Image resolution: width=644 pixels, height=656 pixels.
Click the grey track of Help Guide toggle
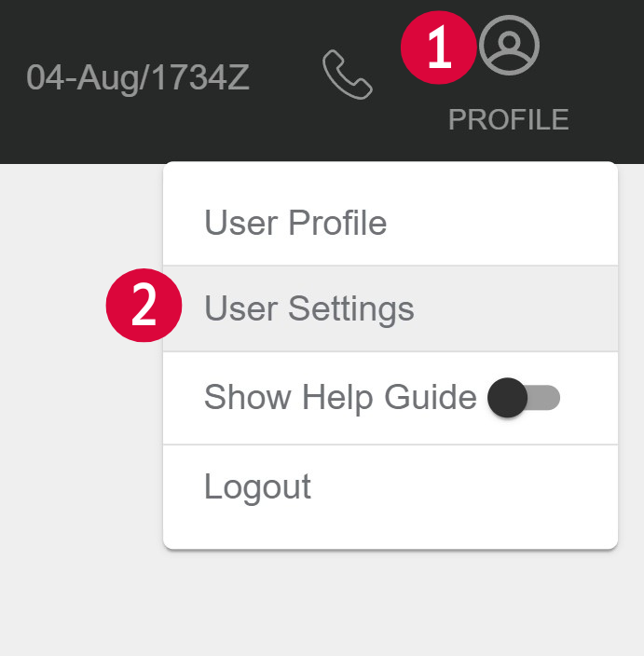[x=544, y=398]
